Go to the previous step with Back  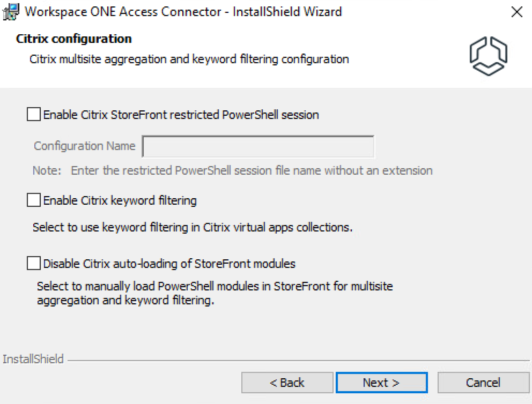coord(287,383)
